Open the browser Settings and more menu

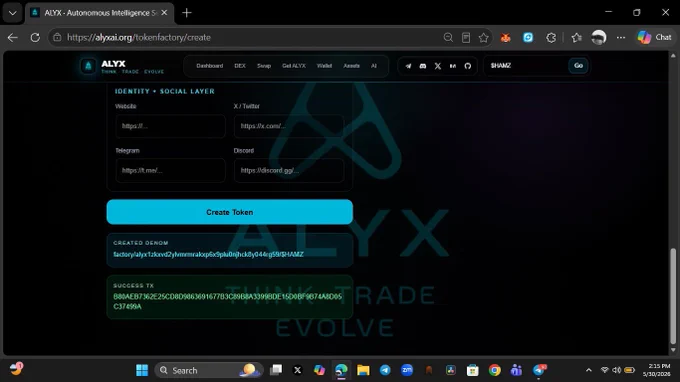(x=621, y=38)
